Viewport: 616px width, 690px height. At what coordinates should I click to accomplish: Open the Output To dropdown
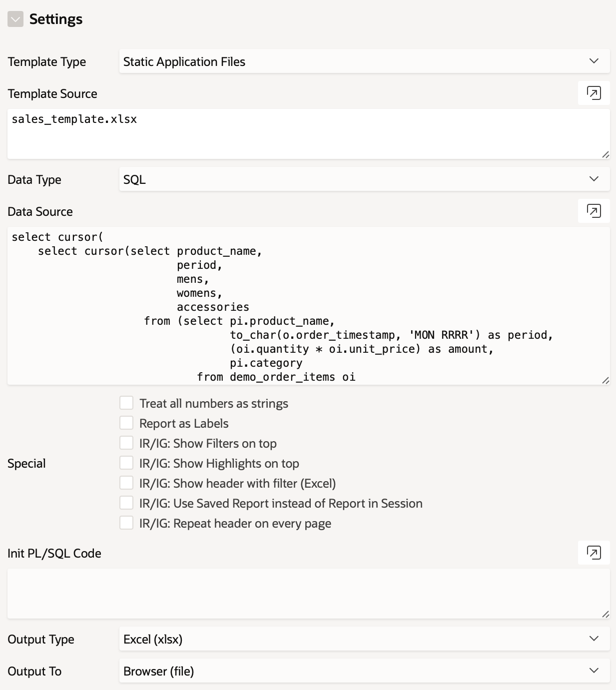tap(364, 671)
